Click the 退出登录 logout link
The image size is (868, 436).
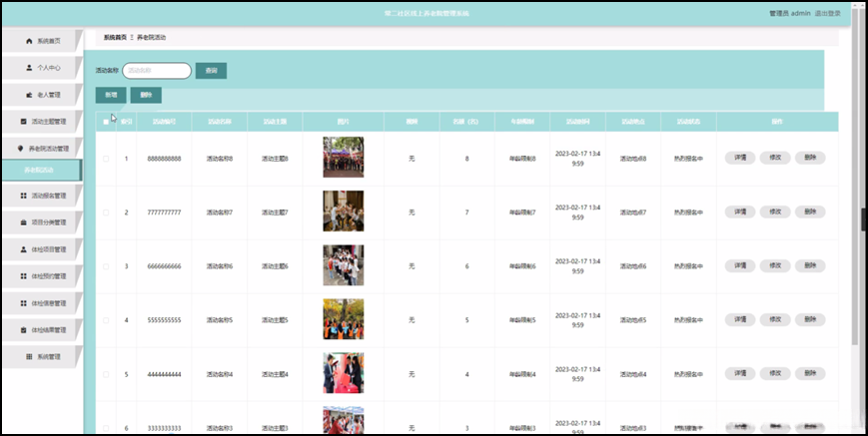(x=828, y=13)
